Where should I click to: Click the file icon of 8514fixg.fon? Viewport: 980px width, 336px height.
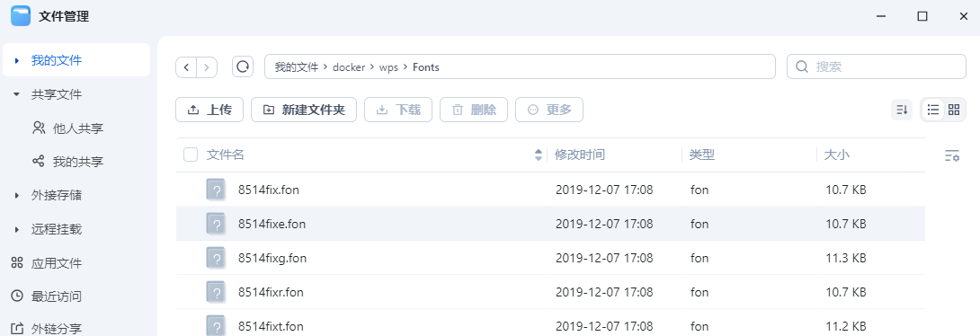[x=216, y=258]
